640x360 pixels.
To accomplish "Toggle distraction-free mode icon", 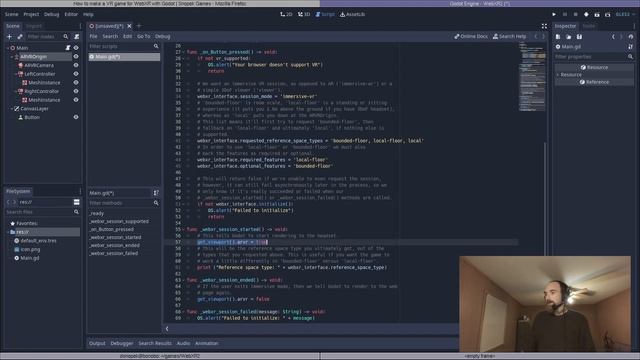I will (544, 26).
